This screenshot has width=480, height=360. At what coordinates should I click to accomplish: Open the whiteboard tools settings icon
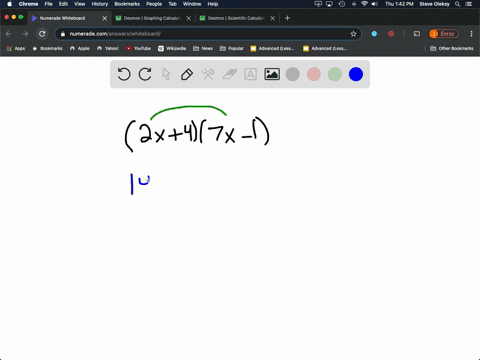[x=208, y=74]
